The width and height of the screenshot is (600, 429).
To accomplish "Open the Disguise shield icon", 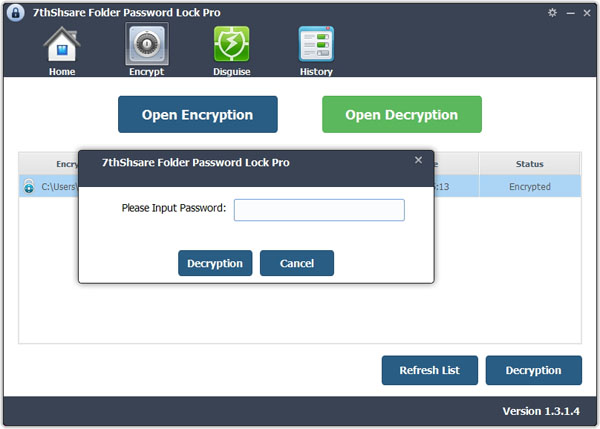I will 232,44.
